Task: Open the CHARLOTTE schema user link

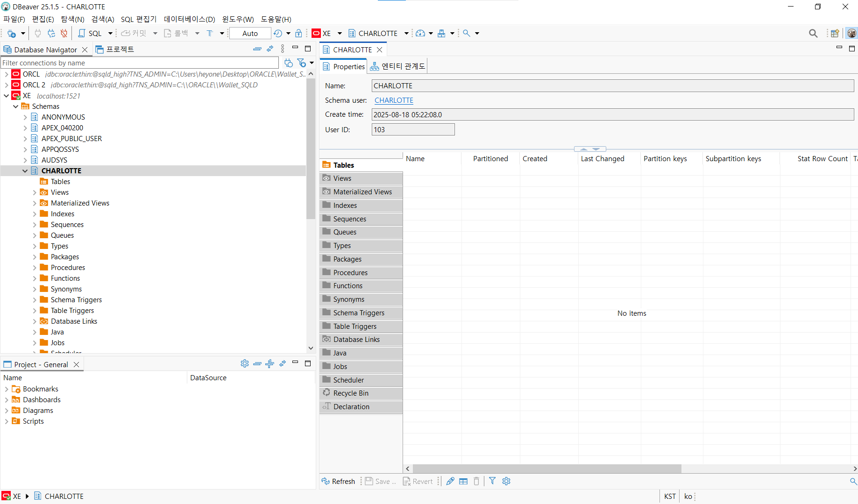Action: coord(394,100)
